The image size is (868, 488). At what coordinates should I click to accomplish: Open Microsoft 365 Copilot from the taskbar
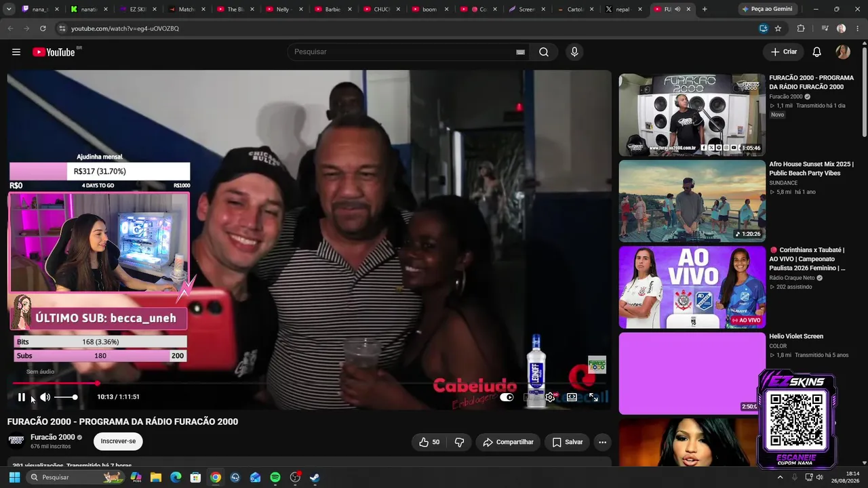click(136, 477)
